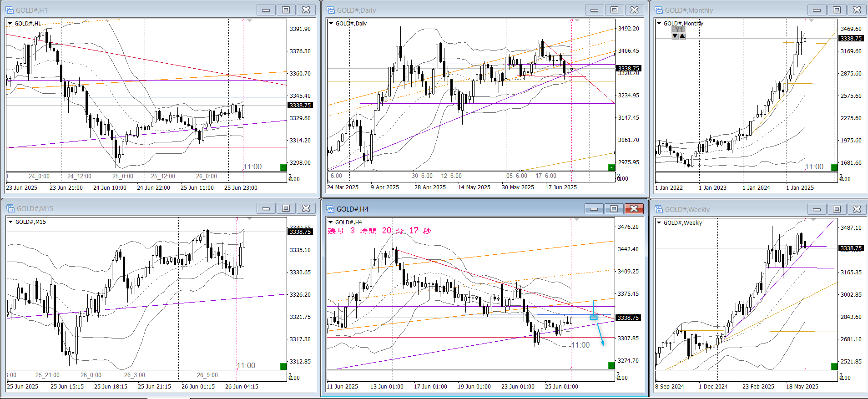Click the green square in Monthly chart corner
The image size is (868, 399).
(834, 167)
